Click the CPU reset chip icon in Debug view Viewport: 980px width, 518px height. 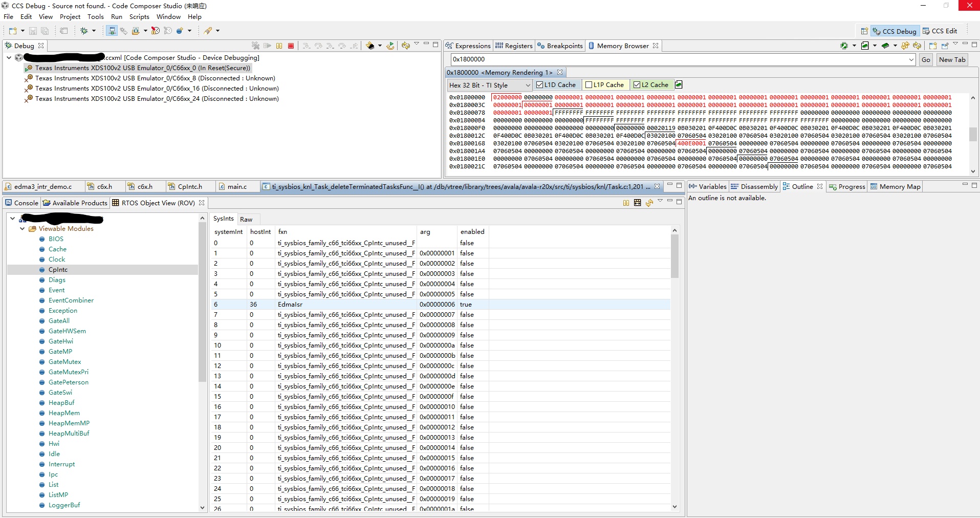pyautogui.click(x=370, y=46)
